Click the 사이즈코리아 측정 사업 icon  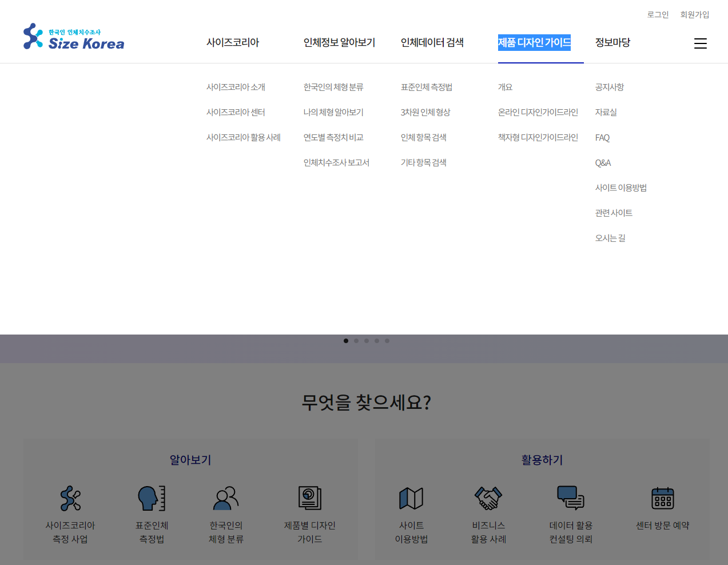coord(70,498)
